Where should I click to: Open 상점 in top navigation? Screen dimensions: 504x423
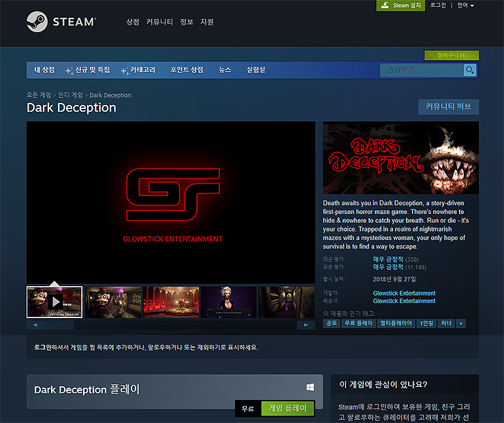tap(133, 22)
